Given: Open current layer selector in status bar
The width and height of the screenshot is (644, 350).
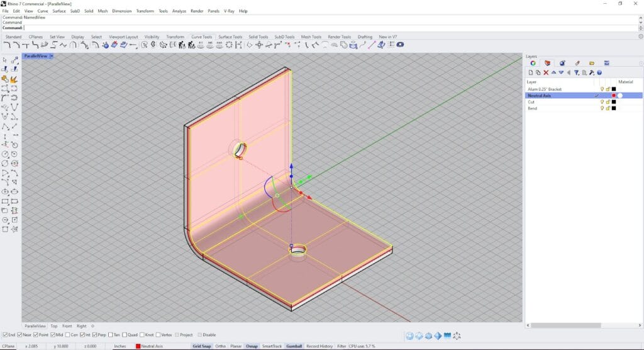Looking at the screenshot, I should (x=151, y=346).
